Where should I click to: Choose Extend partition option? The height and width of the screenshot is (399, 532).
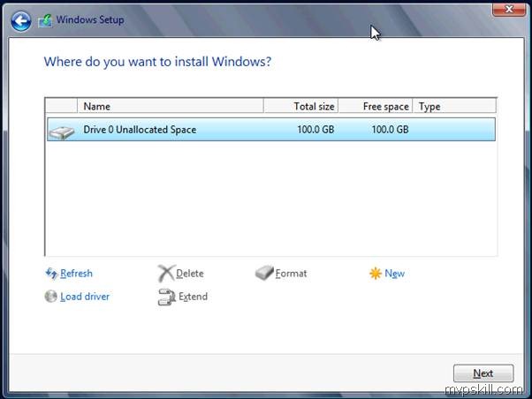click(193, 297)
